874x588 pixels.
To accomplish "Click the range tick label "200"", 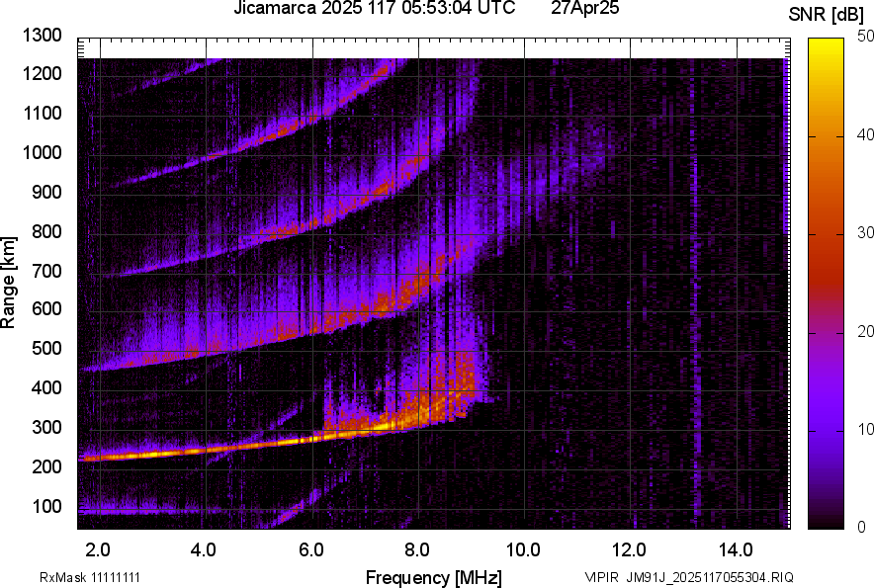I will [x=46, y=466].
